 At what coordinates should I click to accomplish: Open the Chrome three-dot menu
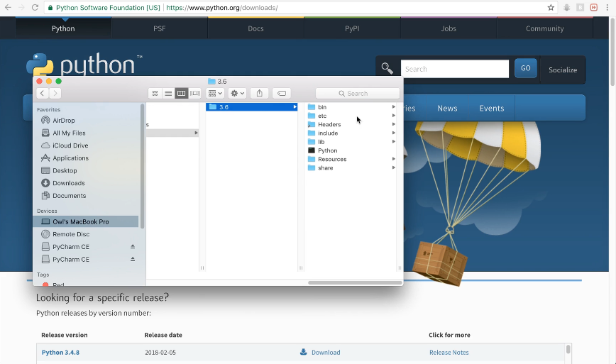tap(607, 8)
